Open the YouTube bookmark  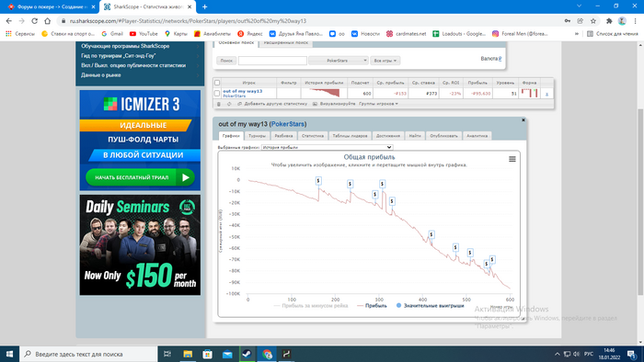(x=144, y=34)
